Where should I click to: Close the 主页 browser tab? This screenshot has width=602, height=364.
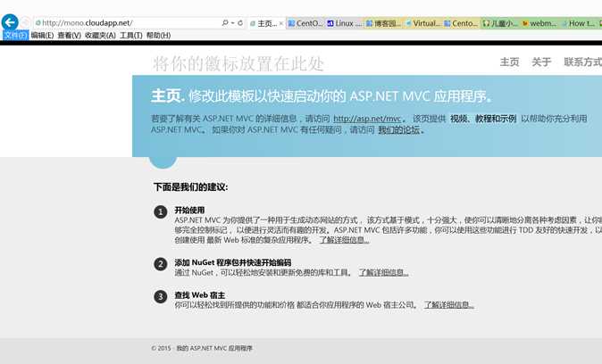[x=281, y=23]
